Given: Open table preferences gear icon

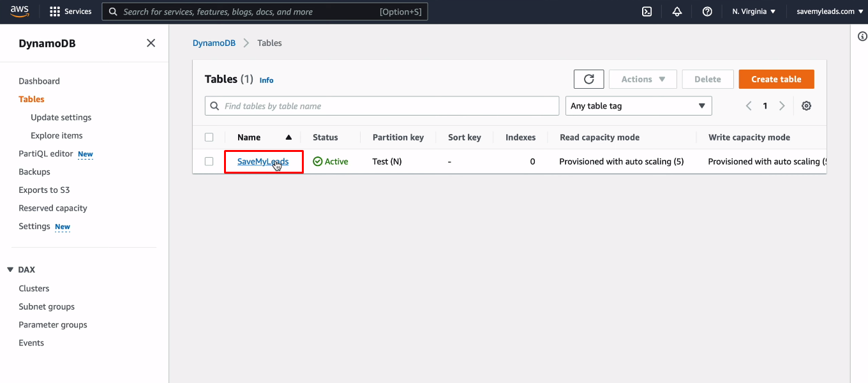Looking at the screenshot, I should (x=806, y=106).
